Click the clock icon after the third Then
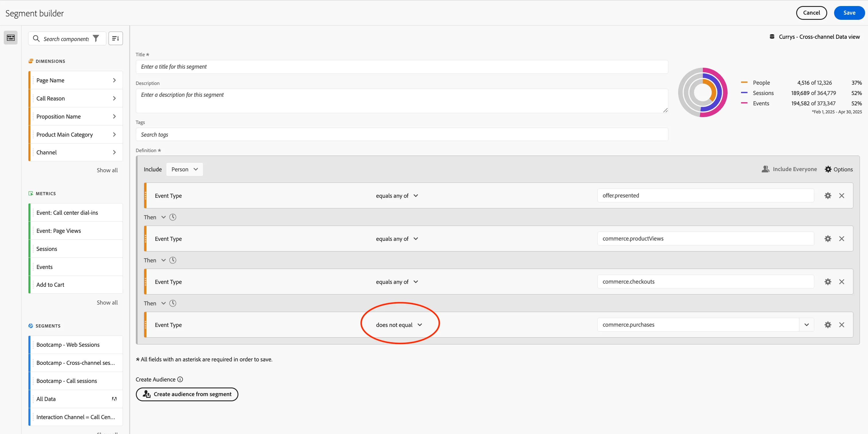Viewport: 868px width, 434px height. pos(173,303)
